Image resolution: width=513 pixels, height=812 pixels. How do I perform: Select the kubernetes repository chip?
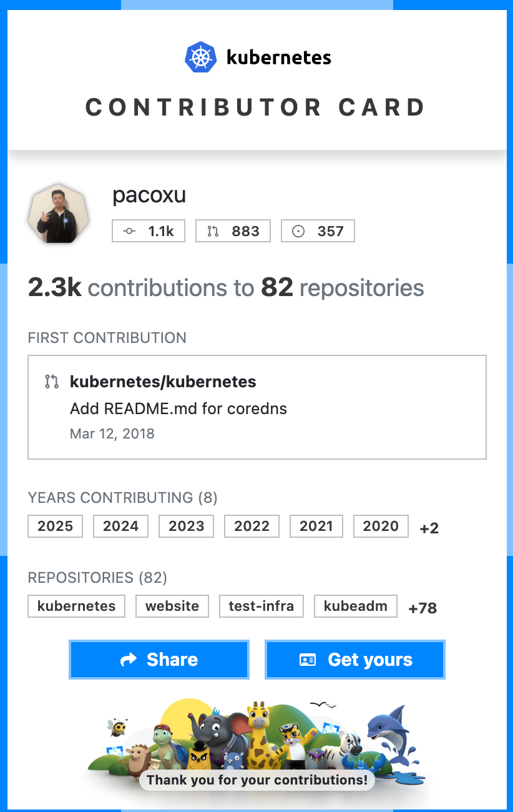[76, 606]
